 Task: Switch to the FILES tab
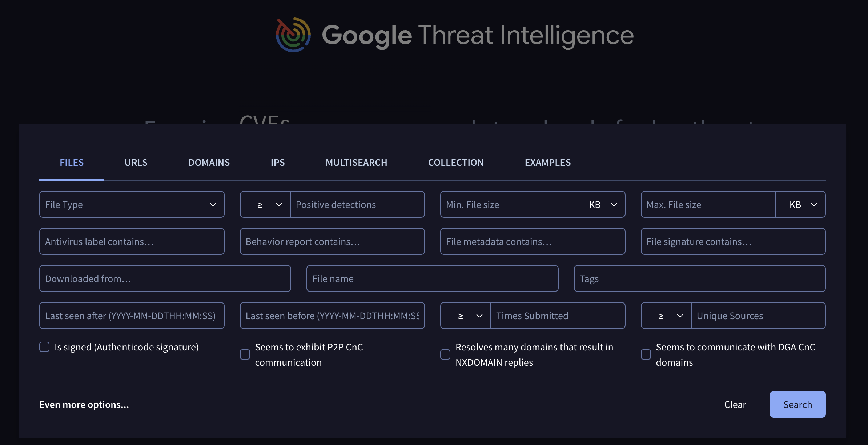(72, 163)
